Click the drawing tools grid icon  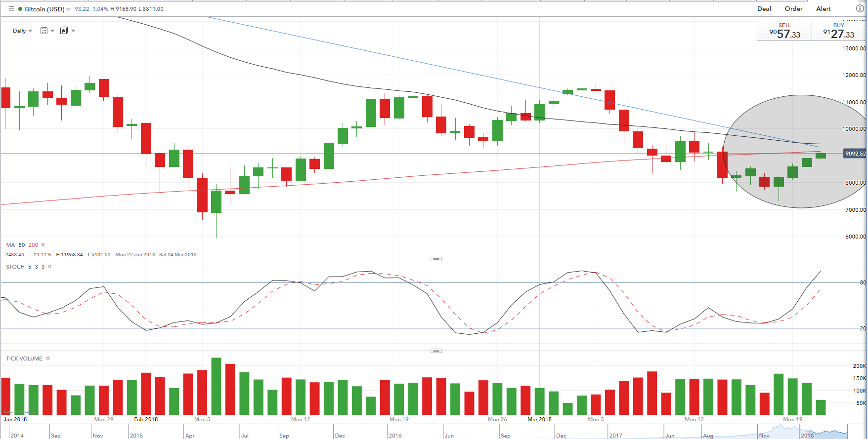44,31
